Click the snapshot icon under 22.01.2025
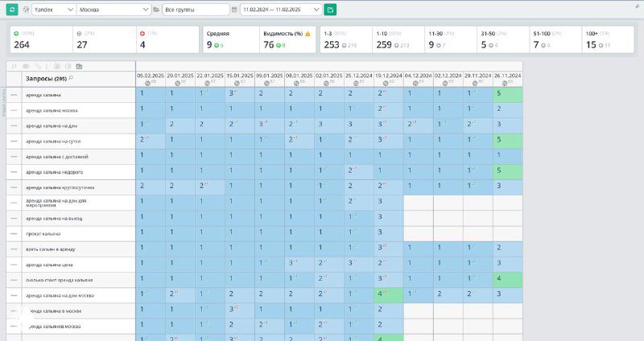 [x=208, y=83]
